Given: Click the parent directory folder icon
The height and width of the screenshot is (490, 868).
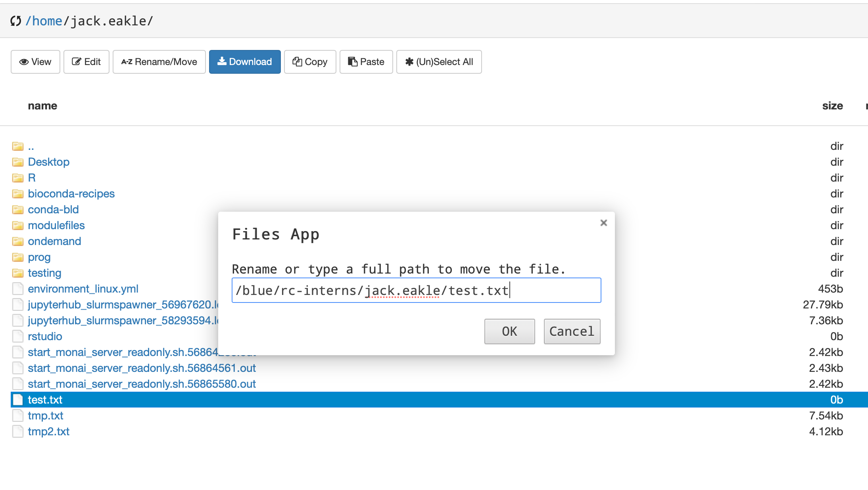Looking at the screenshot, I should coord(17,146).
